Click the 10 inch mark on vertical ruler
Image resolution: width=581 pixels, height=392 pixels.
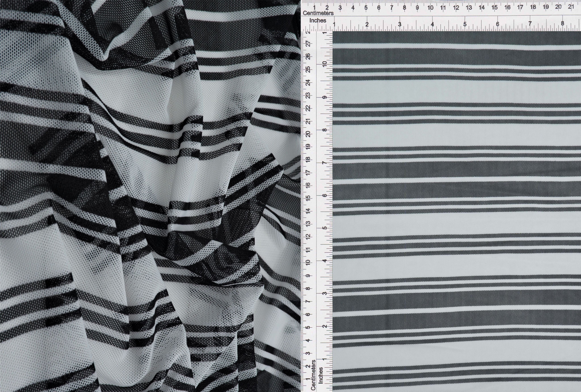[x=325, y=64]
